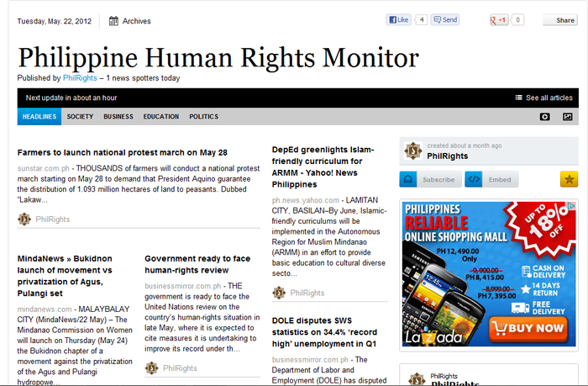Open the photos section icon
This screenshot has height=386, width=588.
click(x=567, y=117)
